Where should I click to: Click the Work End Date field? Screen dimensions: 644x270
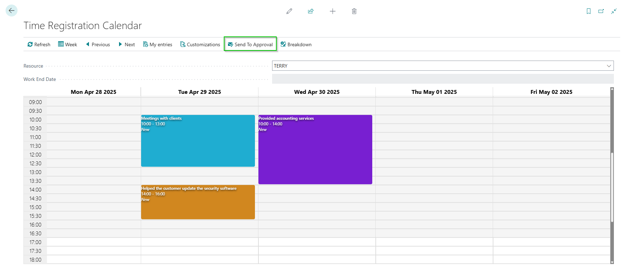(443, 79)
